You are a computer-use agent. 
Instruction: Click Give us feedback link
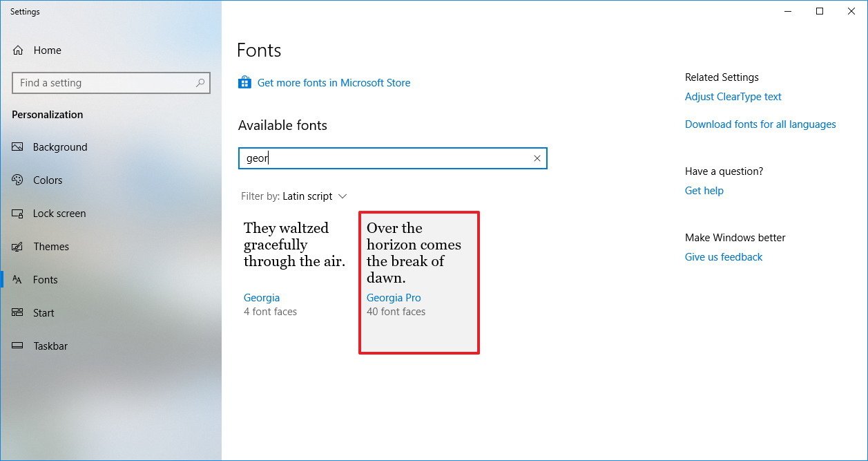click(x=724, y=257)
